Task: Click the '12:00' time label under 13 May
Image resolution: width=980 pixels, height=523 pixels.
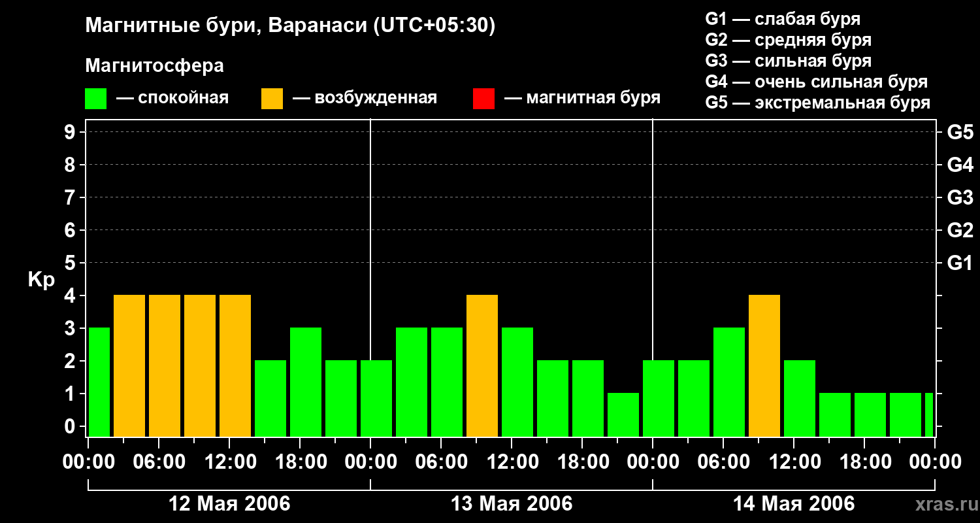Action: coord(512,462)
